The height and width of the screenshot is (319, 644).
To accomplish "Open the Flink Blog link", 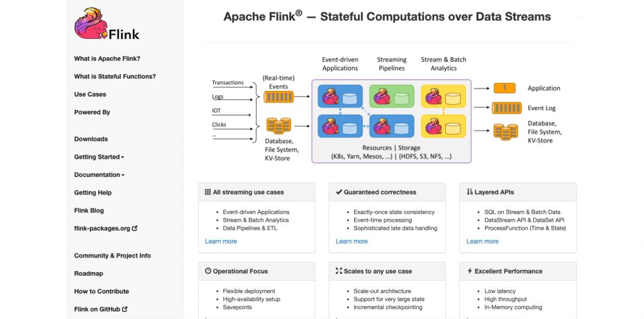I will [89, 210].
